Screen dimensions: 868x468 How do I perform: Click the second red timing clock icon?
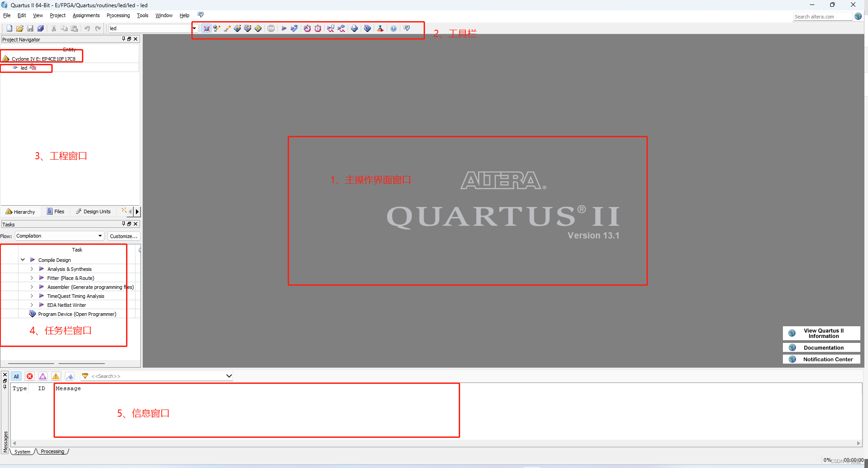pyautogui.click(x=318, y=28)
